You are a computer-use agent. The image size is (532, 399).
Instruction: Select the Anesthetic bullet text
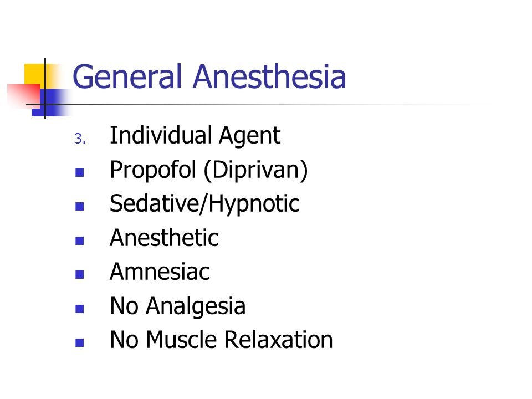click(164, 238)
